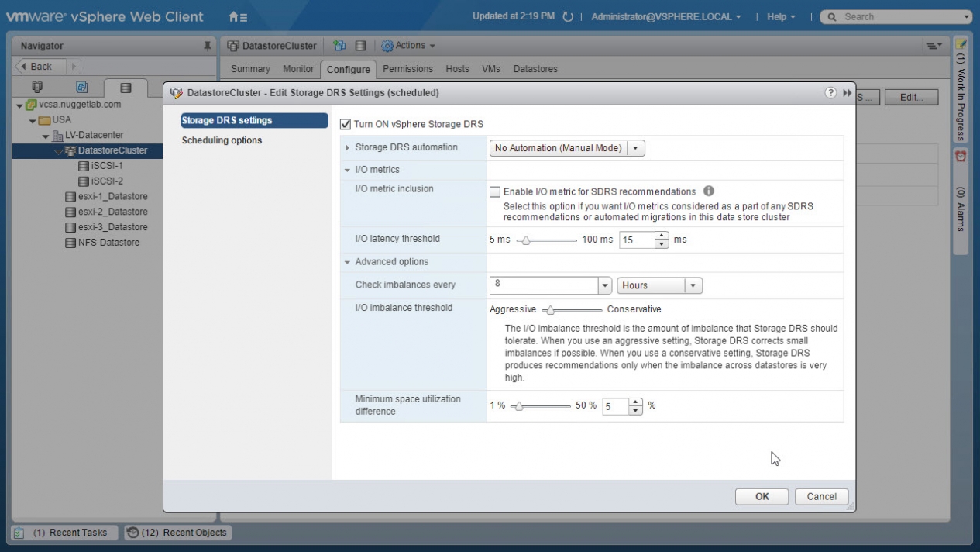
Task: Click the help question mark icon in dialog
Action: (x=831, y=93)
